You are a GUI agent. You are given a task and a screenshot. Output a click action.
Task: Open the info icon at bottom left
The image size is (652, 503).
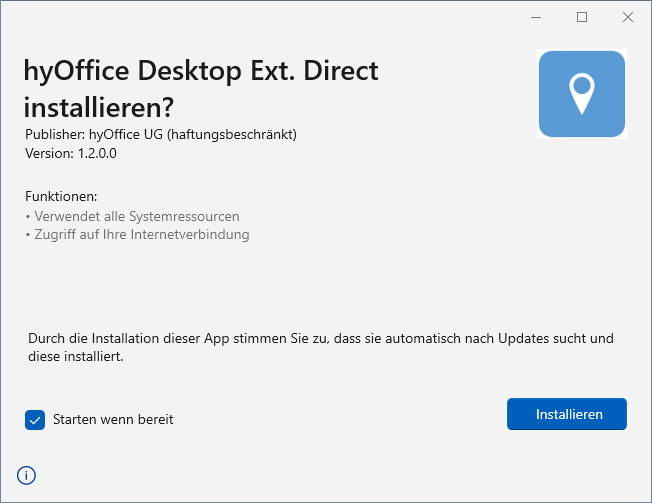[27, 475]
